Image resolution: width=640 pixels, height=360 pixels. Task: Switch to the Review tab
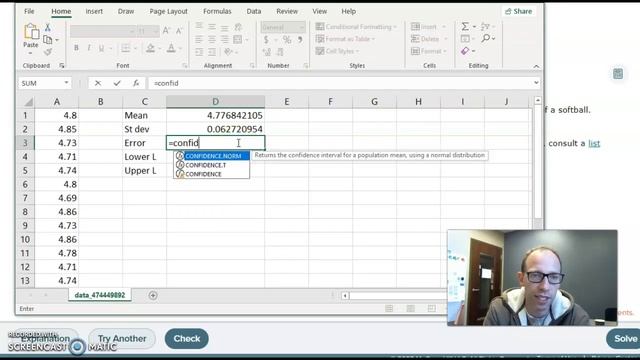pyautogui.click(x=287, y=11)
